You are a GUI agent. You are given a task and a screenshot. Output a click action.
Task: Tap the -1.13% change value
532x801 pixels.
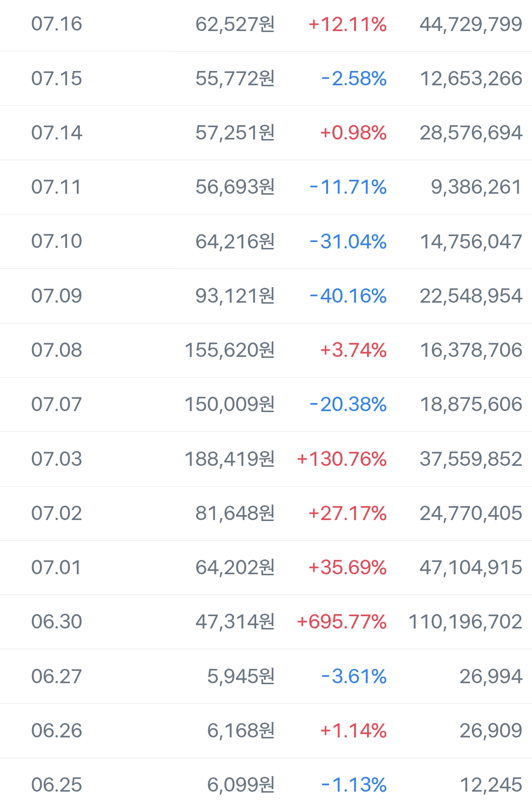pyautogui.click(x=354, y=785)
